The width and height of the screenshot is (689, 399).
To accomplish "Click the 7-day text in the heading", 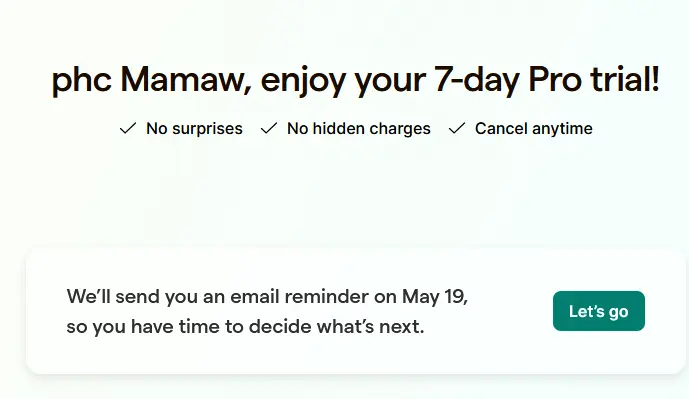I will pyautogui.click(x=477, y=80).
